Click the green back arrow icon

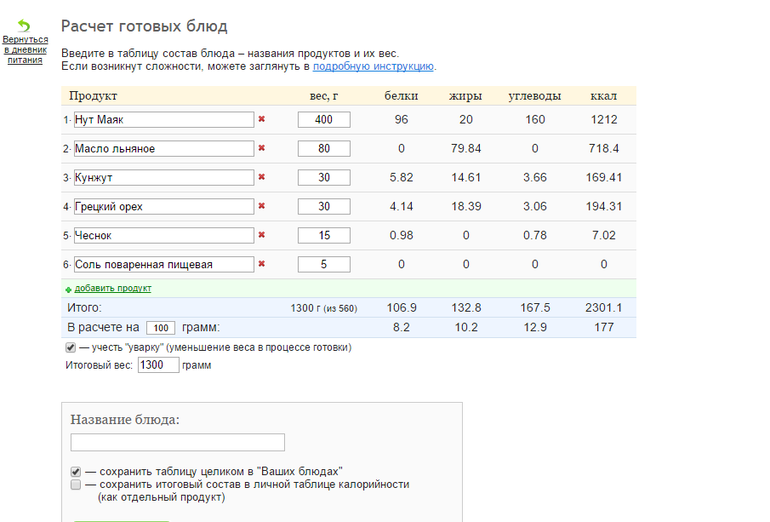click(24, 25)
